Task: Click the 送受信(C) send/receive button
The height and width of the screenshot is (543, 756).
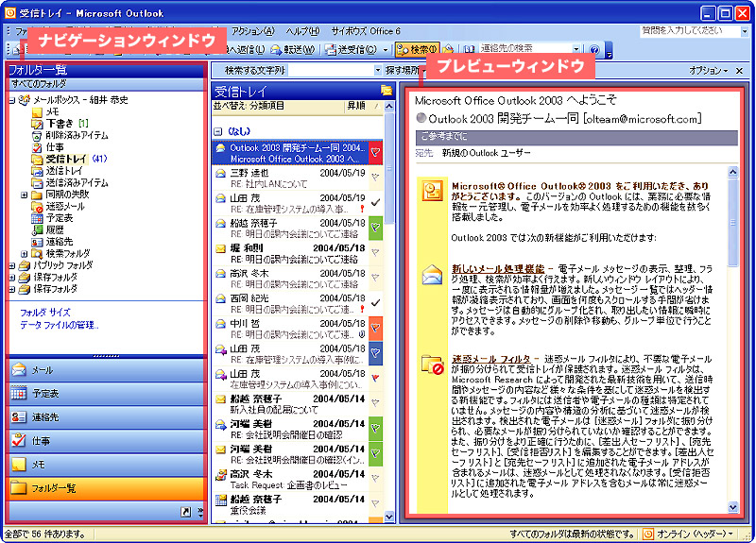Action: tap(351, 49)
